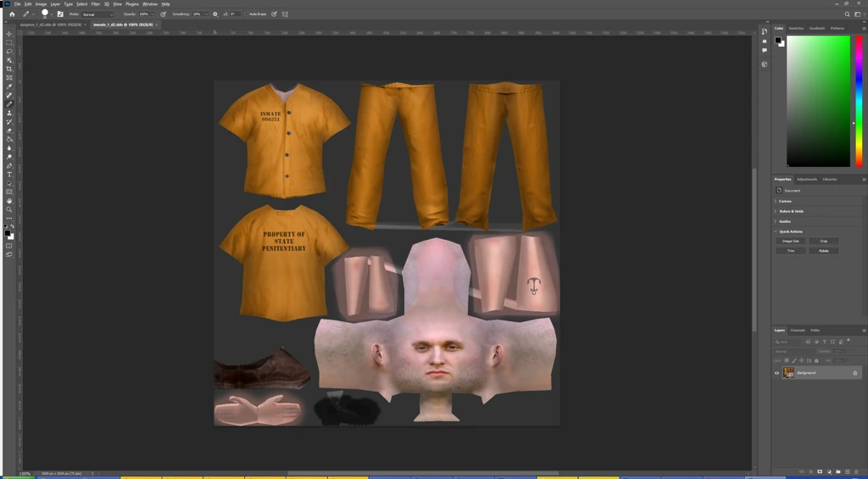The height and width of the screenshot is (479, 868).
Task: Toggle Quick Mask mode icon
Action: click(x=8, y=245)
